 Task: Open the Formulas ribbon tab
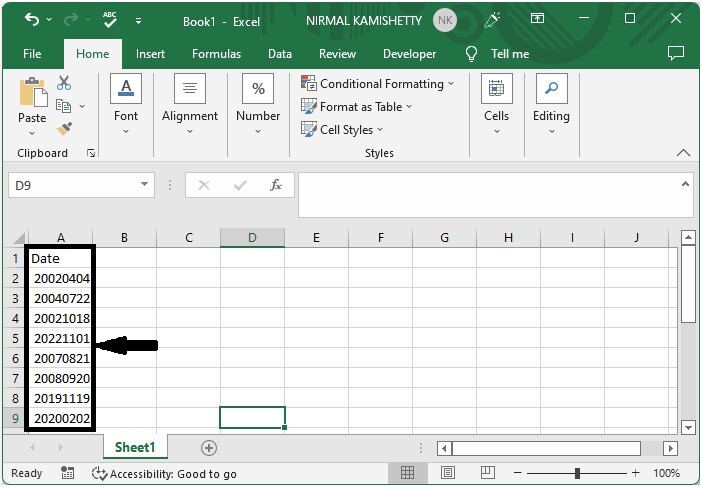point(216,54)
